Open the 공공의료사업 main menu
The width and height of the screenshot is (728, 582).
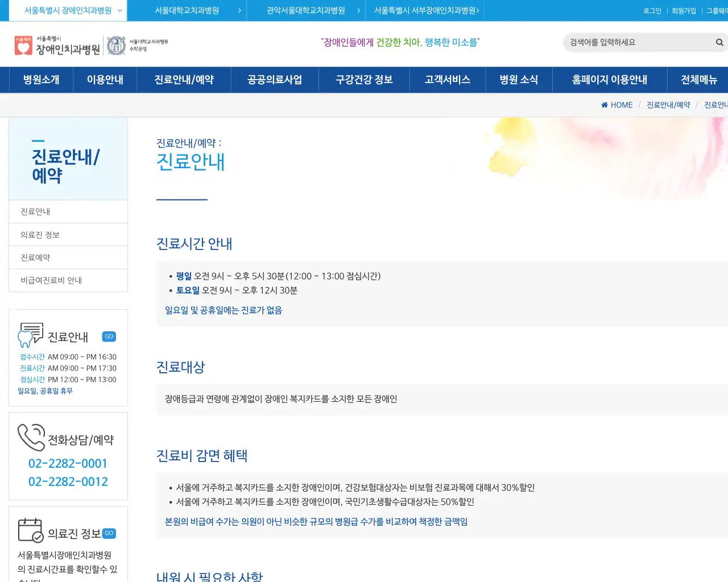coord(275,80)
